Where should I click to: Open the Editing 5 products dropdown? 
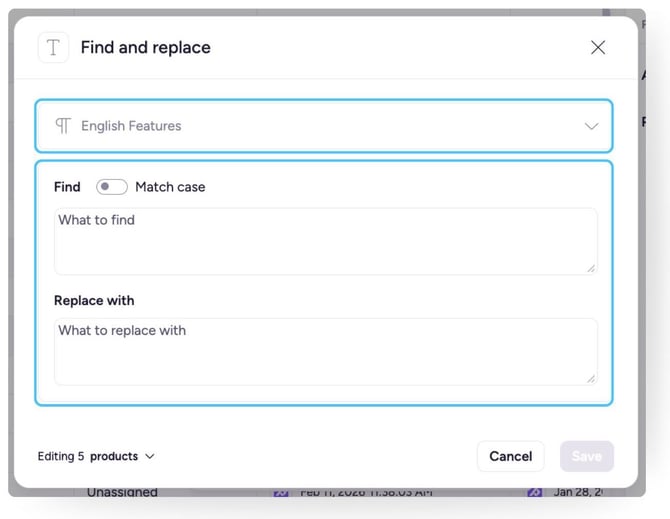tap(96, 456)
